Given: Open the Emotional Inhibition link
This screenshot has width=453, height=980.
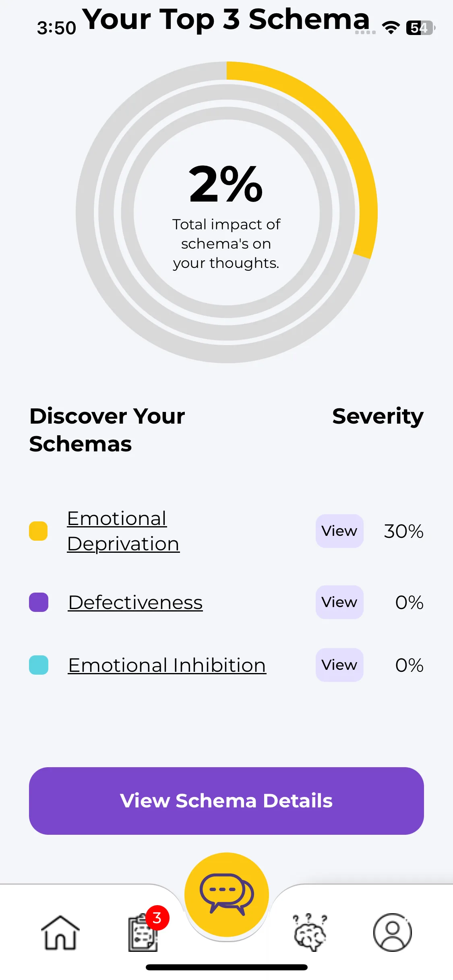Looking at the screenshot, I should click(167, 665).
